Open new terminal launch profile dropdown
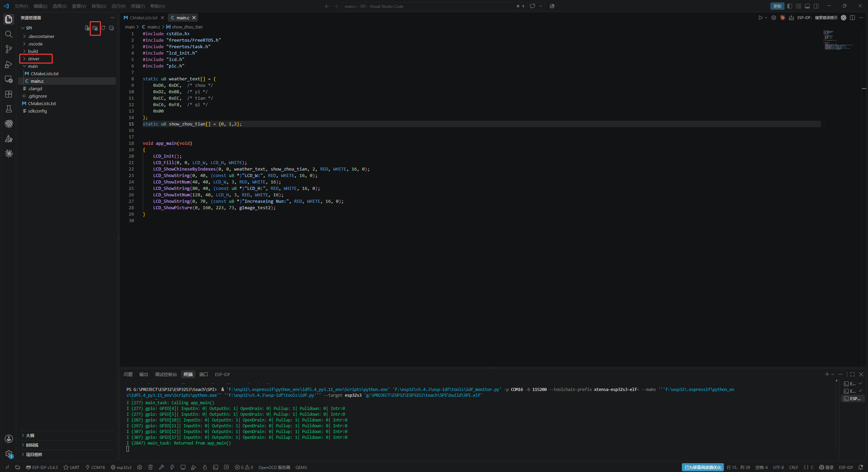This screenshot has height=472, width=868. 833,374
